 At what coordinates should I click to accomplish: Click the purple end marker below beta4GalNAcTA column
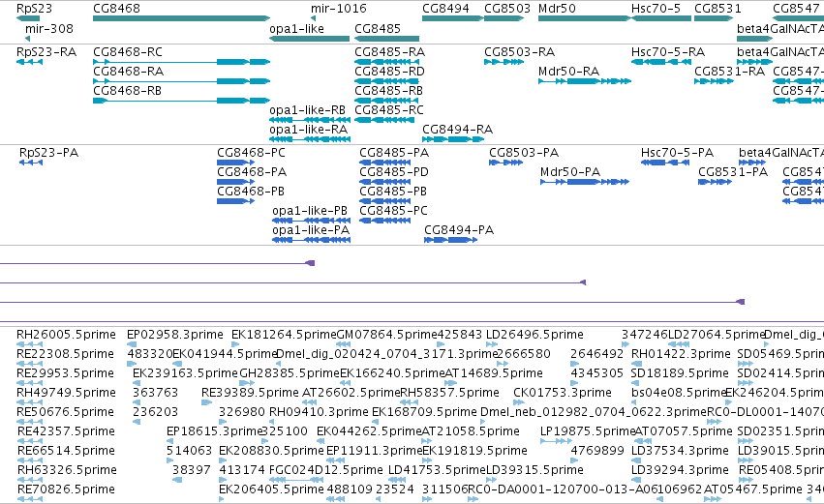741,302
